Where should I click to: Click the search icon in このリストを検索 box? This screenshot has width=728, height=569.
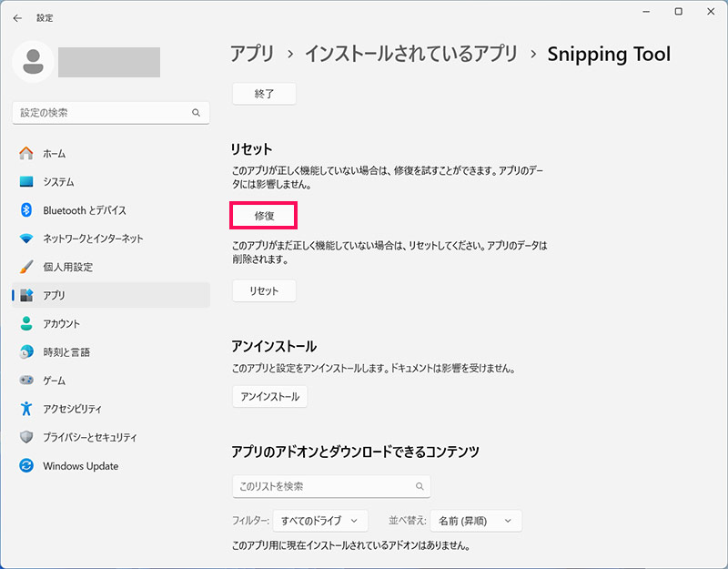[420, 486]
